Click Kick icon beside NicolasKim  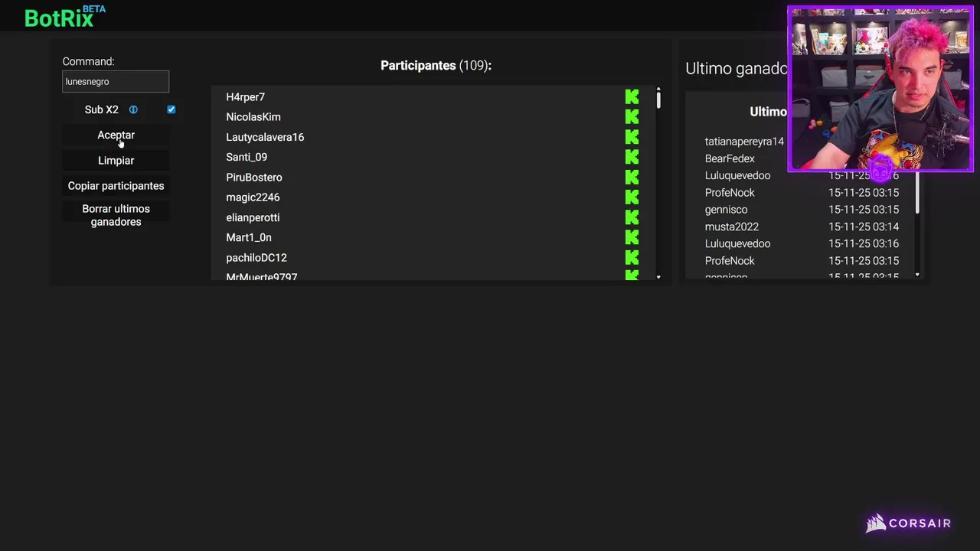632,117
